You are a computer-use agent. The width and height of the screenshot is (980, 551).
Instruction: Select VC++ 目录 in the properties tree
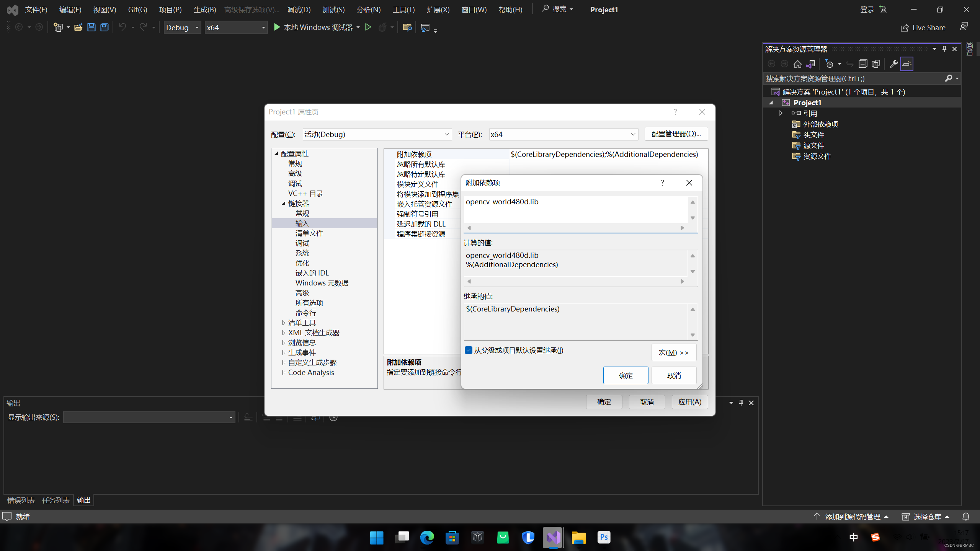306,193
